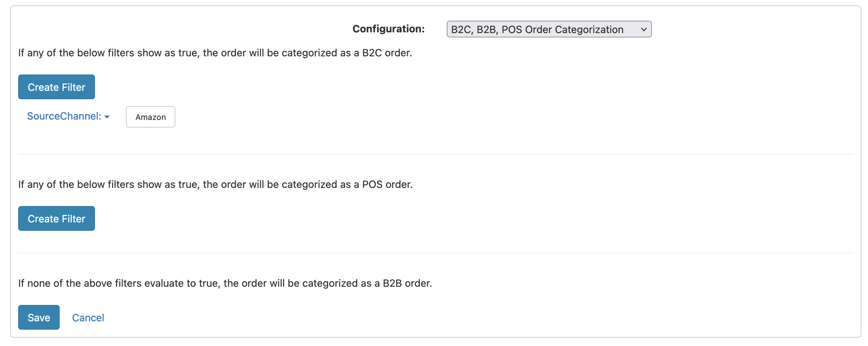
Task: Create a filter for B2C orders
Action: (x=56, y=87)
